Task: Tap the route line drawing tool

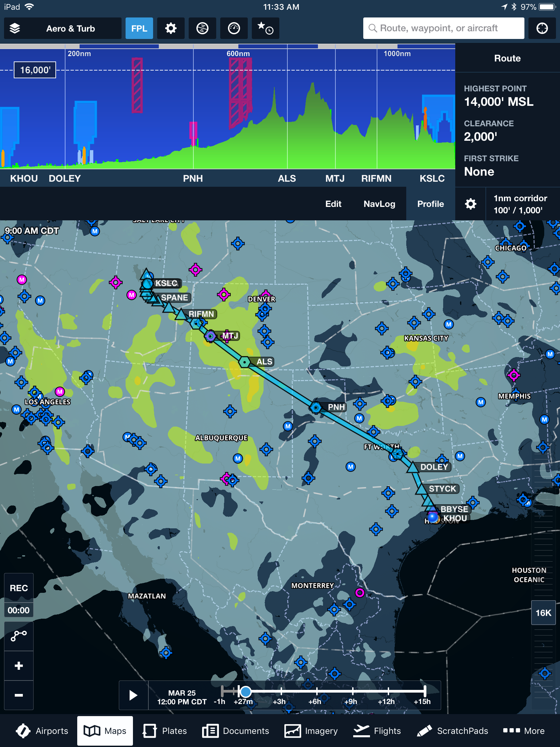Action: pos(18,635)
